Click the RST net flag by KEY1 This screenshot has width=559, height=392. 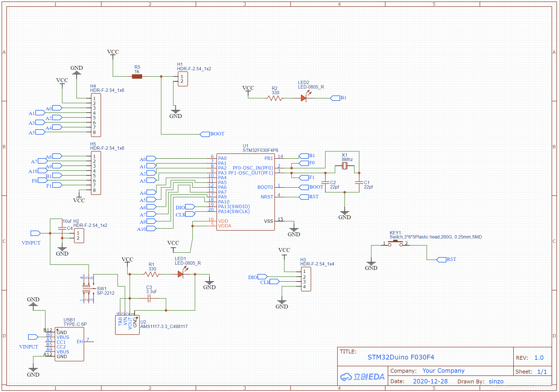point(441,260)
